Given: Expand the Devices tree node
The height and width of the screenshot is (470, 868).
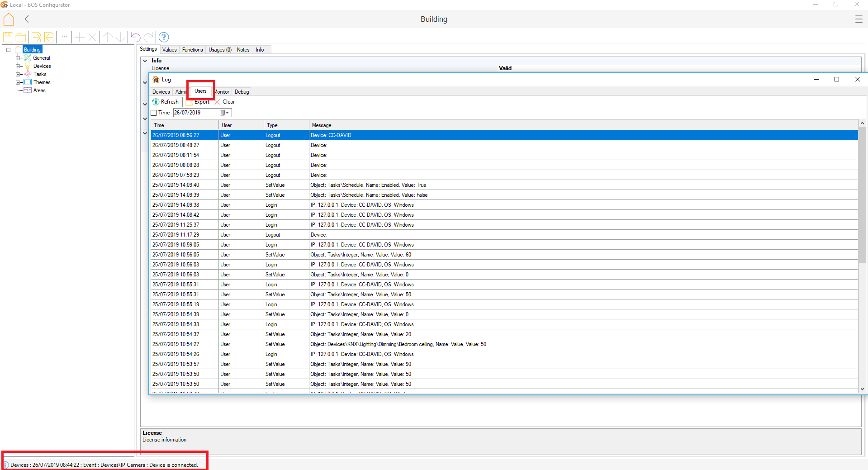Looking at the screenshot, I should click(18, 66).
